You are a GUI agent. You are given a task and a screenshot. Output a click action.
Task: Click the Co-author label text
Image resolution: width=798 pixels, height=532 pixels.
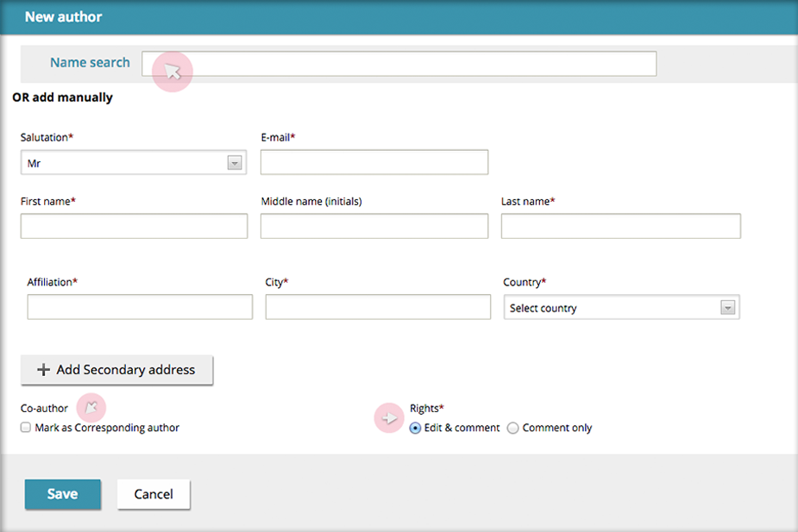coord(44,409)
